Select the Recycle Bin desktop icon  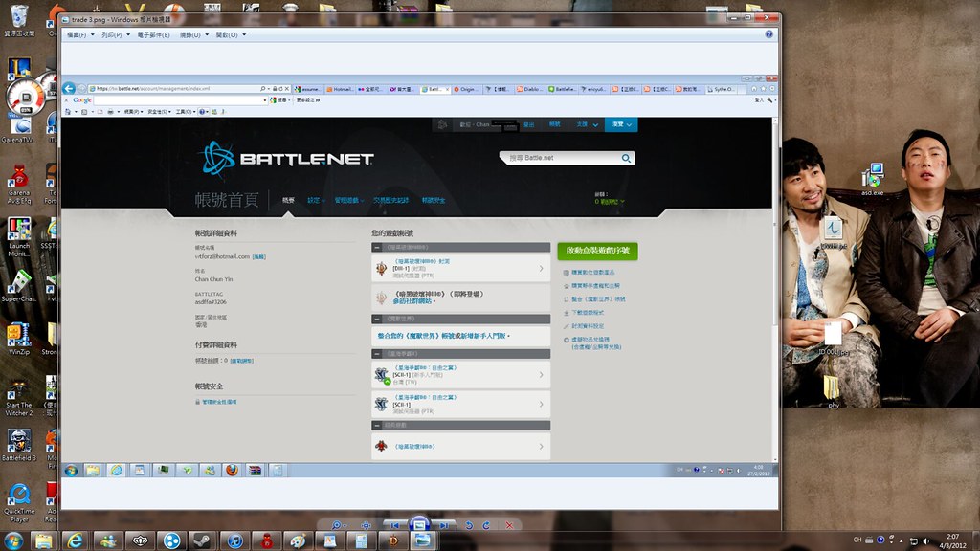point(19,21)
